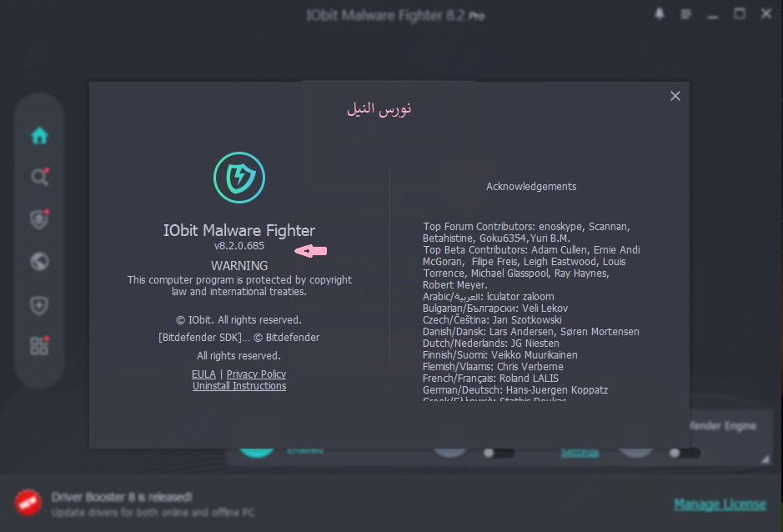Toggle the left engine switch

(499, 453)
